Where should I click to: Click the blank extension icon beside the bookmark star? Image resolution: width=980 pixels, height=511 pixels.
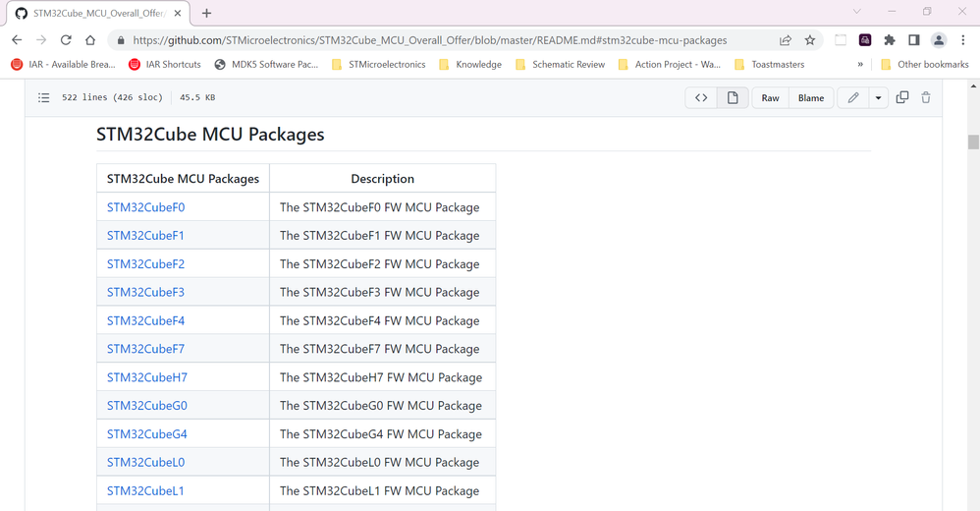point(841,40)
